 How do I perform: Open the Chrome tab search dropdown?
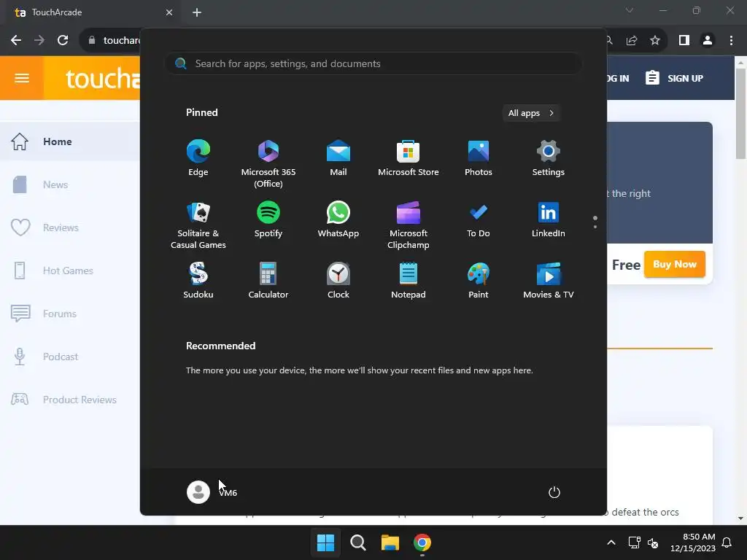[630, 10]
